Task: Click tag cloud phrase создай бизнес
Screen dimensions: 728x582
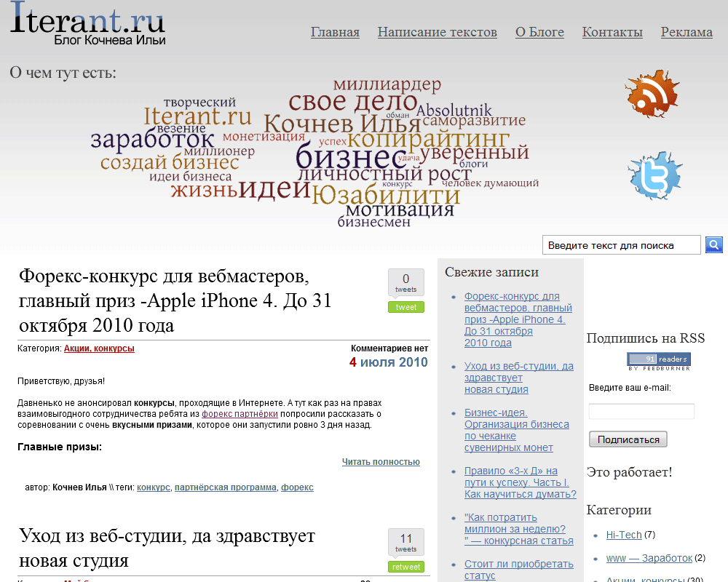Action: (170, 163)
